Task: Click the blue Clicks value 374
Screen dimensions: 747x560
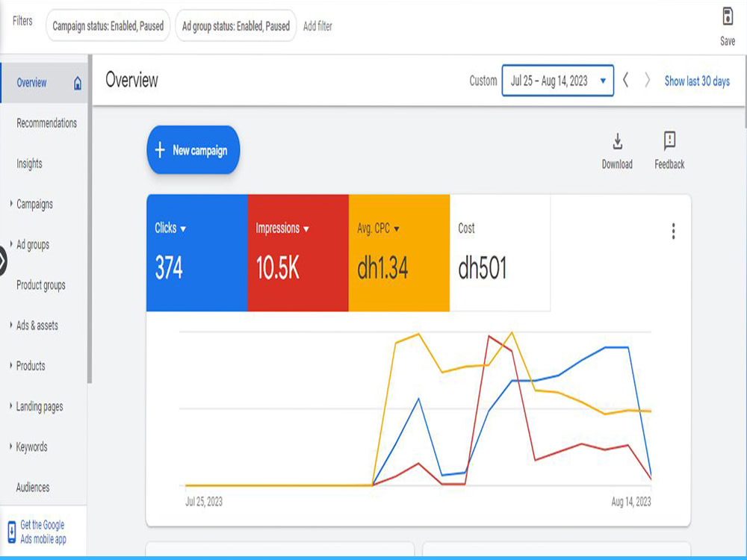Action: click(169, 267)
